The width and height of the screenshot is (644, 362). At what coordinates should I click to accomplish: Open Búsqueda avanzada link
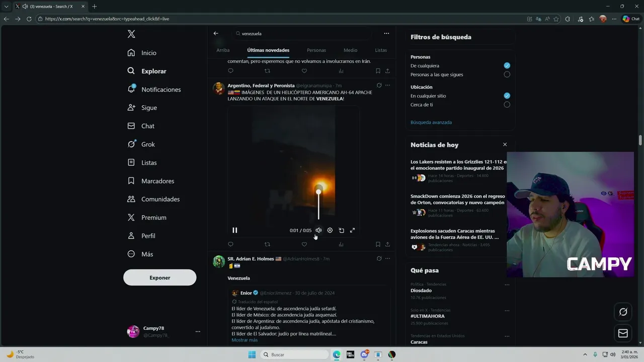coord(431,122)
